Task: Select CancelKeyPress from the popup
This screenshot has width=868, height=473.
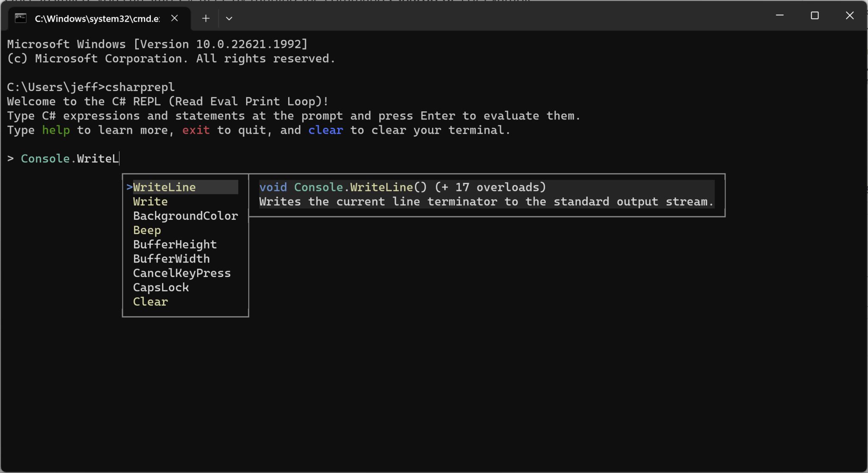Action: [182, 273]
